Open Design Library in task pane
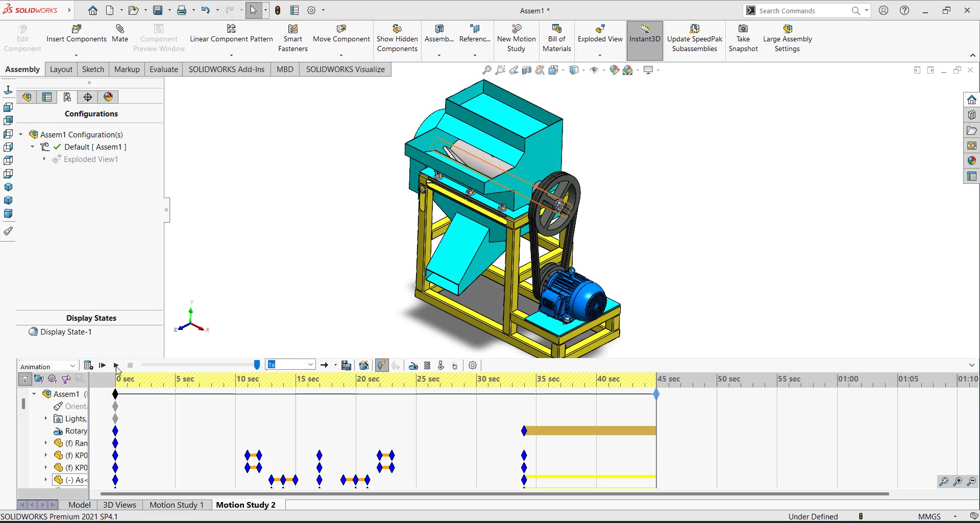This screenshot has height=523, width=980. 971,115
